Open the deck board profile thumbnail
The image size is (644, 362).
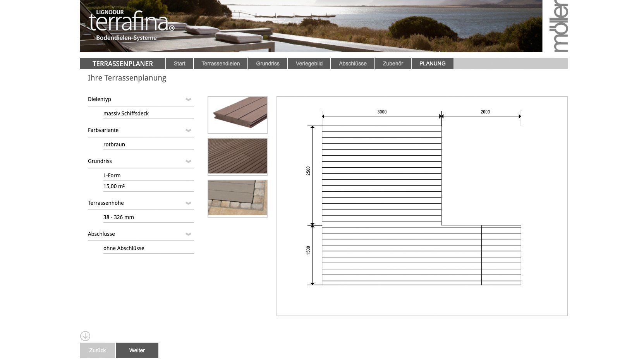[237, 115]
